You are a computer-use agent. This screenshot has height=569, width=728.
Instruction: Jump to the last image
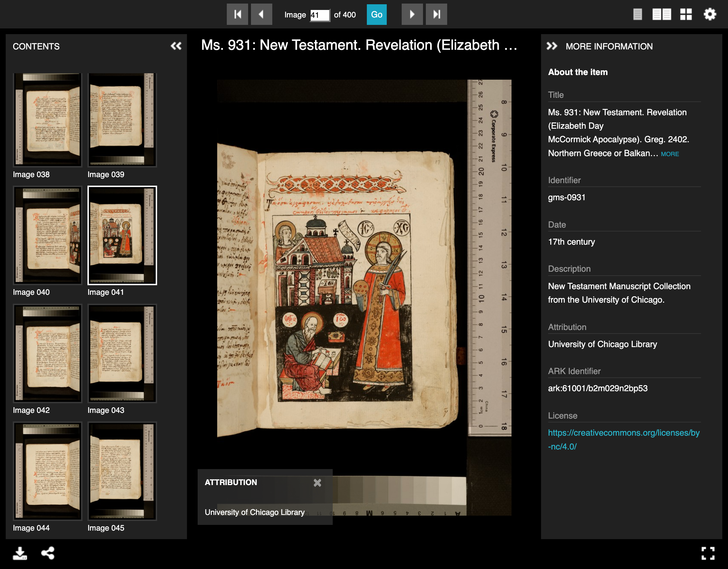437,14
